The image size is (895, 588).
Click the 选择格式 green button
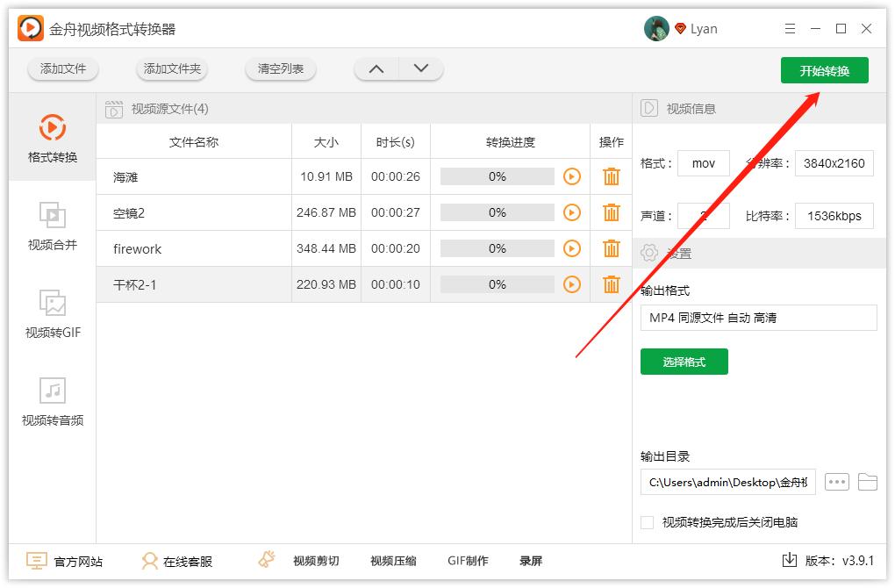click(x=684, y=362)
